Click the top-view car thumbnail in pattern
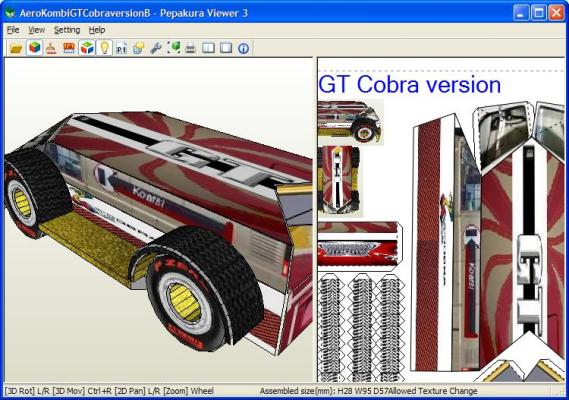The width and height of the screenshot is (569, 400). 340,181
